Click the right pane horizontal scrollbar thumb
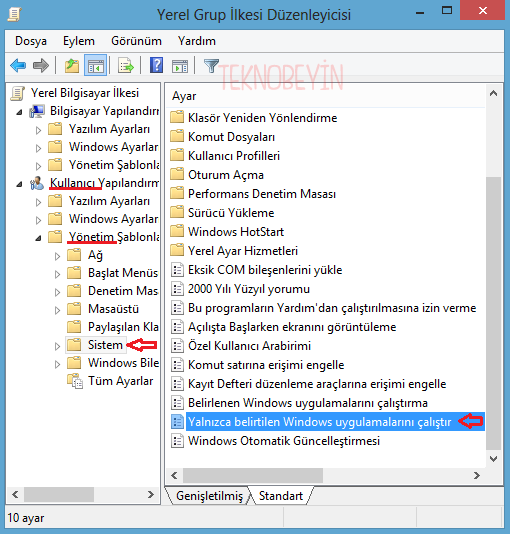Viewport: 510px width, 534px height. coord(253,475)
